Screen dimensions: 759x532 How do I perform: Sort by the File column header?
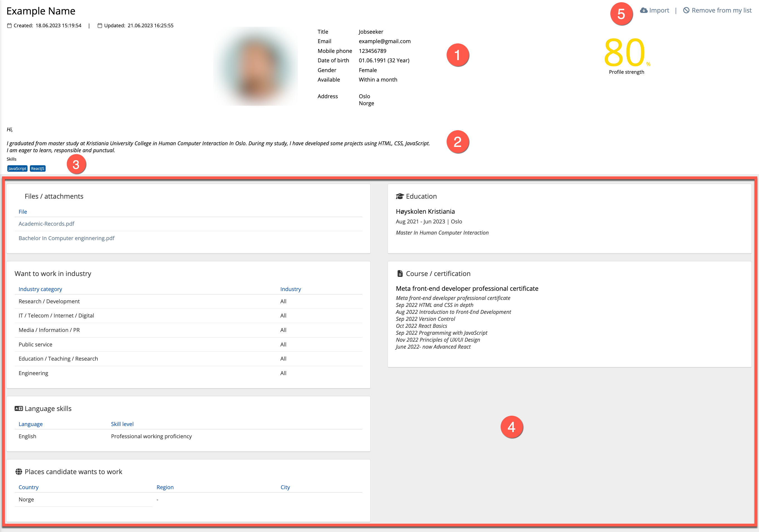(23, 212)
